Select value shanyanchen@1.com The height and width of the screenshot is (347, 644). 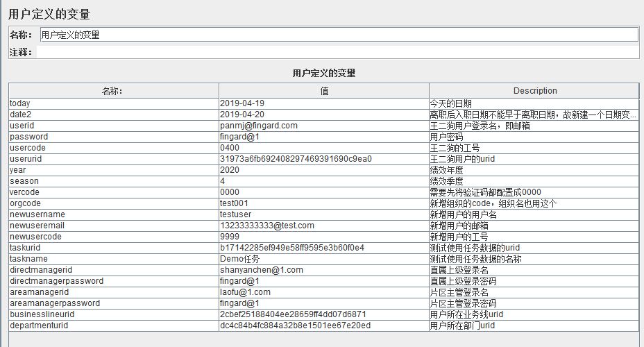pyautogui.click(x=324, y=270)
